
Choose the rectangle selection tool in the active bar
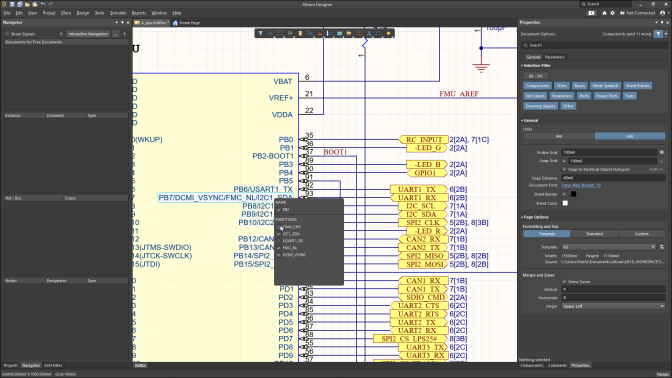tap(280, 33)
